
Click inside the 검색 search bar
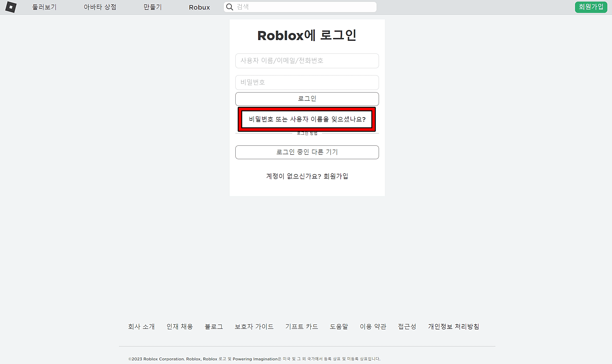click(x=300, y=7)
